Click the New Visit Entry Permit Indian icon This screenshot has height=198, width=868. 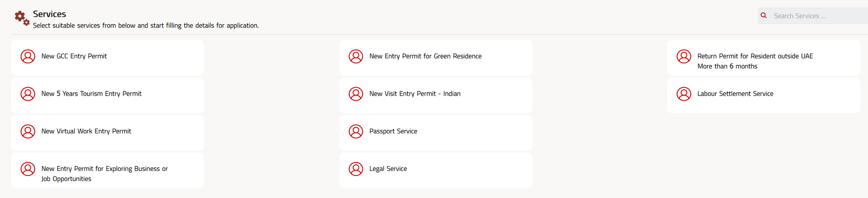click(x=356, y=94)
